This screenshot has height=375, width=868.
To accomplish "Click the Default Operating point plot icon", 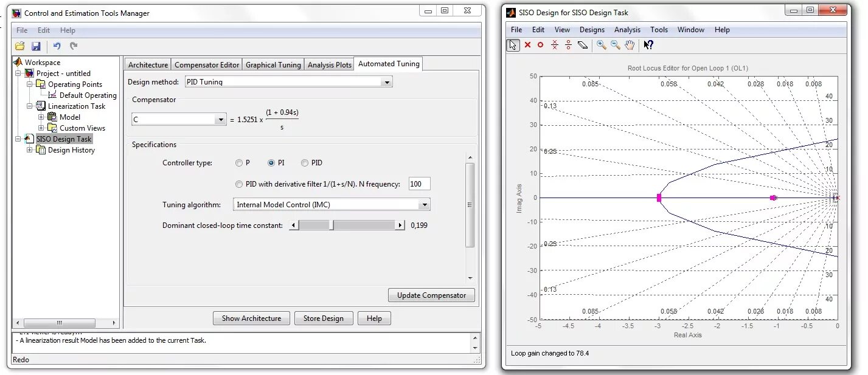I will tap(53, 95).
